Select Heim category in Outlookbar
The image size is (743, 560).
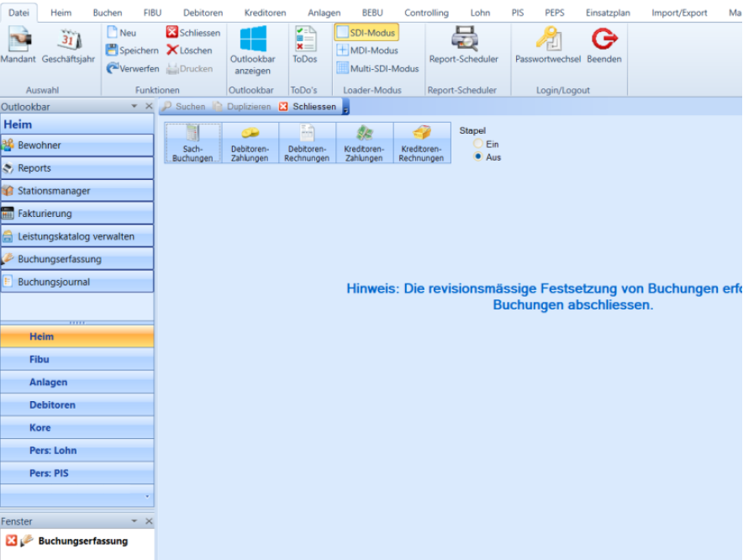pyautogui.click(x=77, y=336)
